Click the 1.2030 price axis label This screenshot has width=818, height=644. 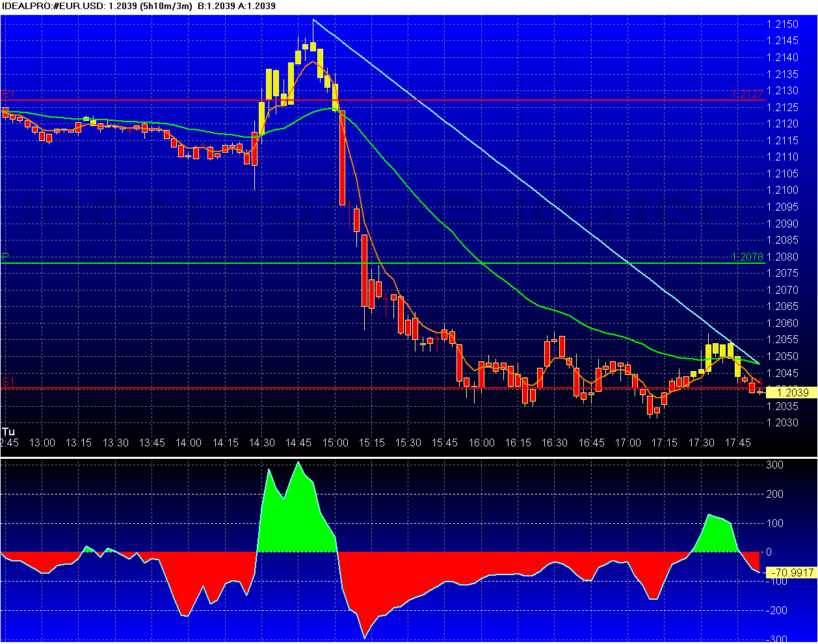pyautogui.click(x=782, y=423)
